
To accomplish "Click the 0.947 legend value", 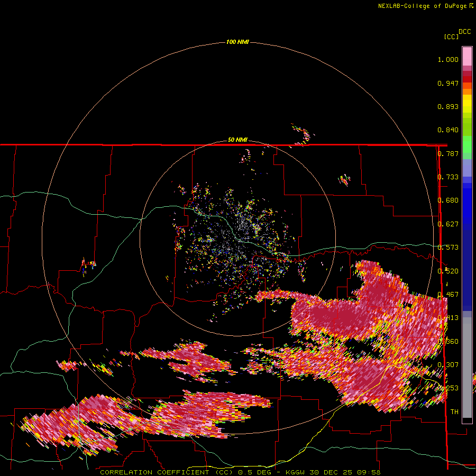I will [x=448, y=83].
